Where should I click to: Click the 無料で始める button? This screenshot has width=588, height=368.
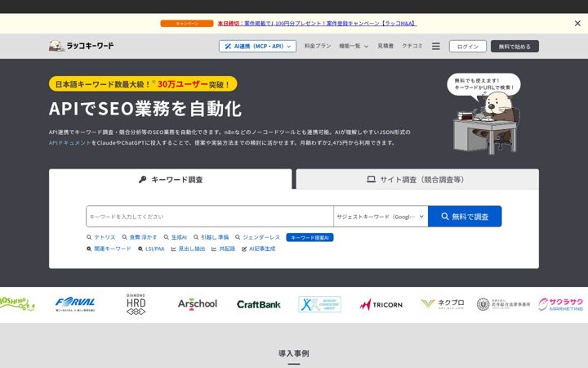point(514,46)
